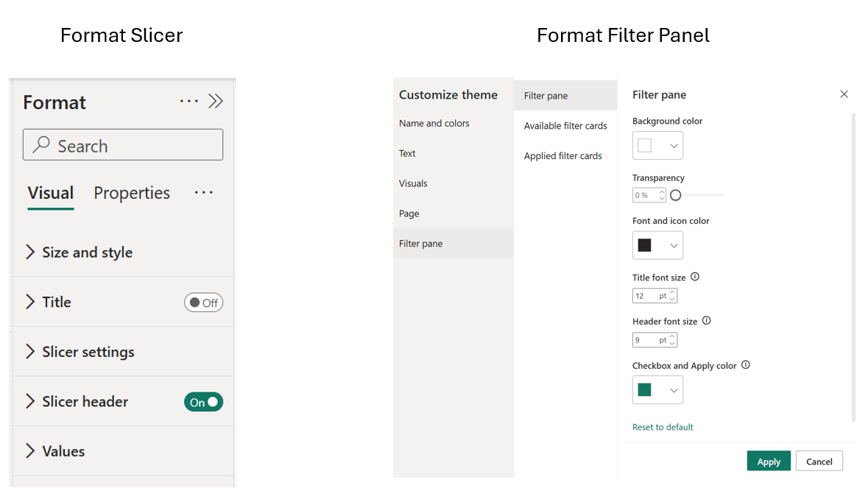Click Reset to default link
Viewport: 868px width, 494px height.
[663, 426]
